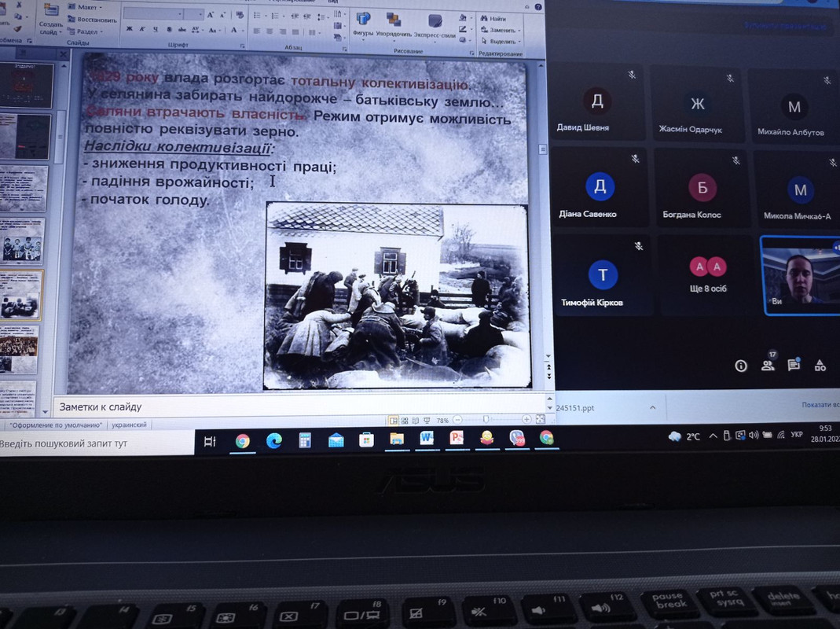840x629 pixels.
Task: Click the 78% zoom level
Action: pos(442,421)
